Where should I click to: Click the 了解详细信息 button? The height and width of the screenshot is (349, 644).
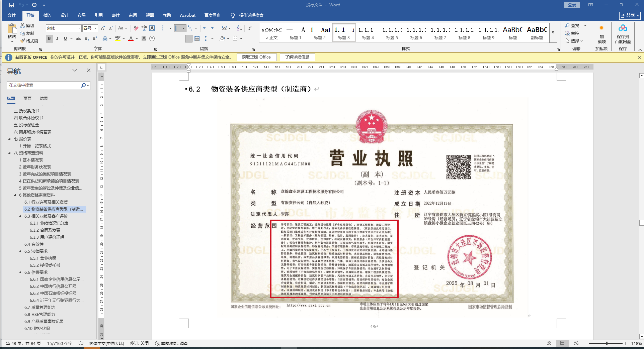click(x=297, y=57)
